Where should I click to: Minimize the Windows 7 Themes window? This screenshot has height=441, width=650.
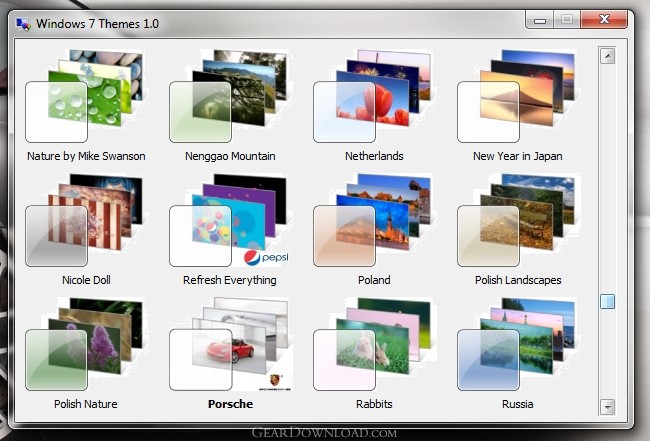pyautogui.click(x=541, y=19)
